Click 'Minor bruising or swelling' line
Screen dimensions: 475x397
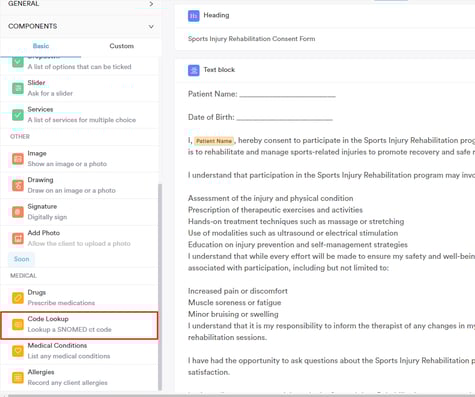233,314
